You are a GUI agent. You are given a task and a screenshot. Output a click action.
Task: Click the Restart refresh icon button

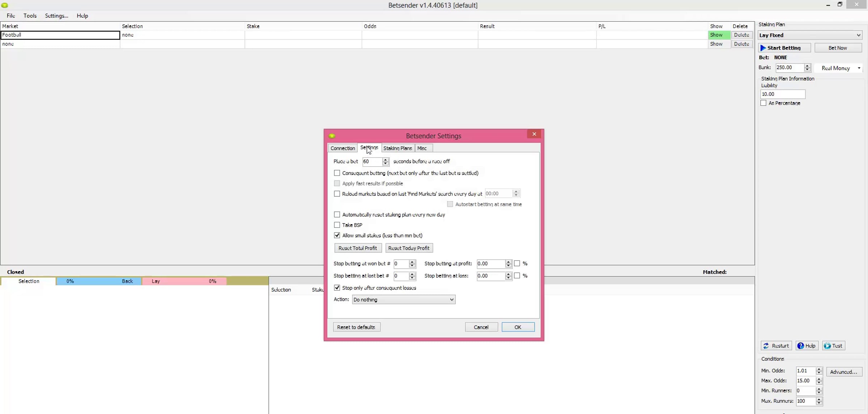(766, 346)
